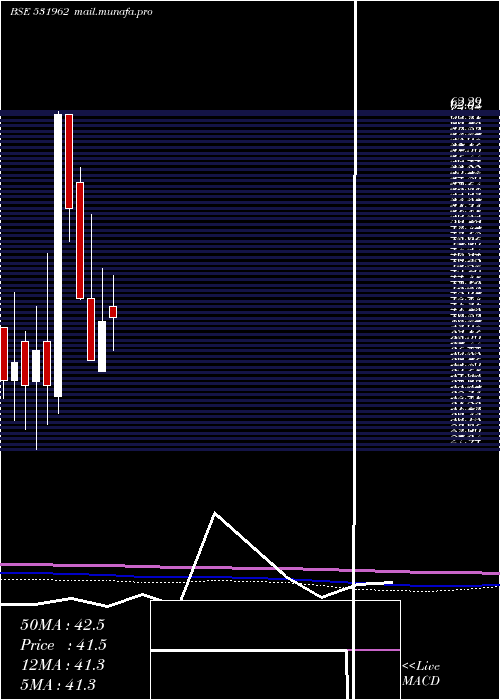Click the "50MA : 42.5" value
The height and width of the screenshot is (700, 500).
click(62, 625)
